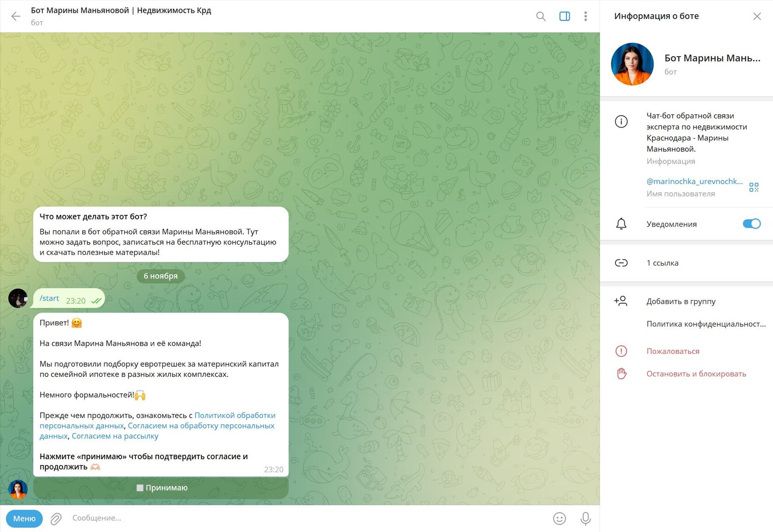Click the add-to-group person icon

tap(621, 301)
